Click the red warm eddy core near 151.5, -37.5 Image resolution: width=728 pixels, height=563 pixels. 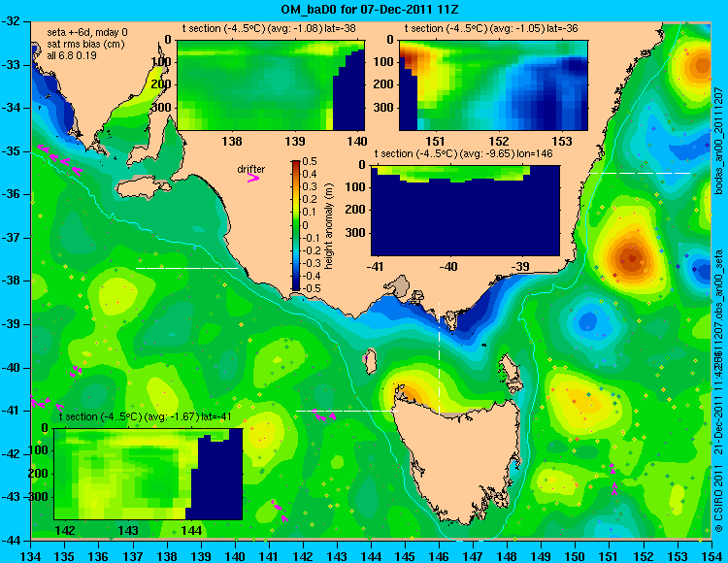click(x=632, y=258)
